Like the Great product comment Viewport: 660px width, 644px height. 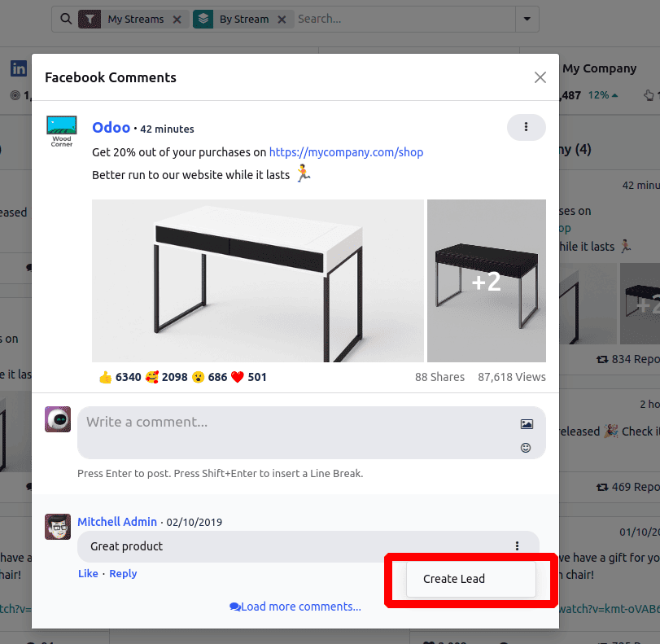[88, 574]
